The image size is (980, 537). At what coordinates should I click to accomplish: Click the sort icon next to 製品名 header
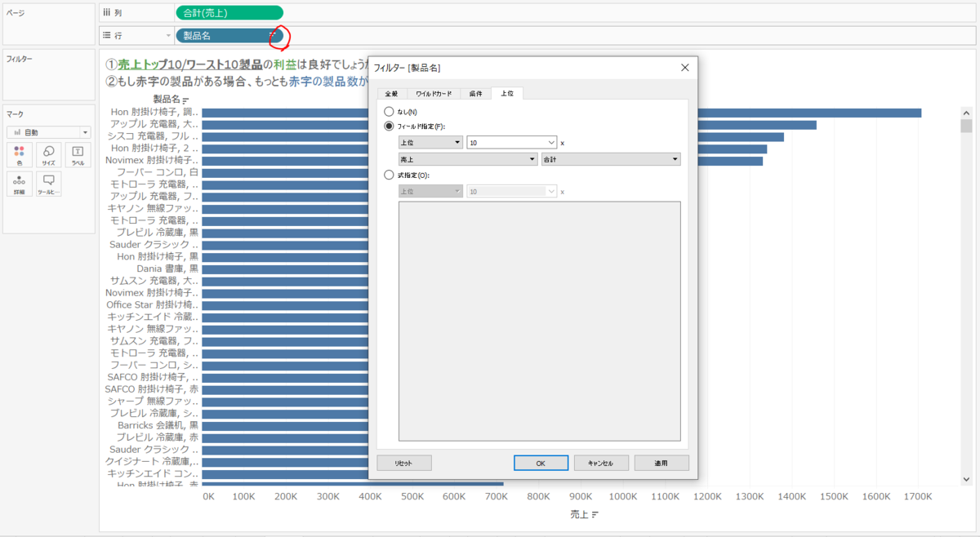click(x=186, y=100)
